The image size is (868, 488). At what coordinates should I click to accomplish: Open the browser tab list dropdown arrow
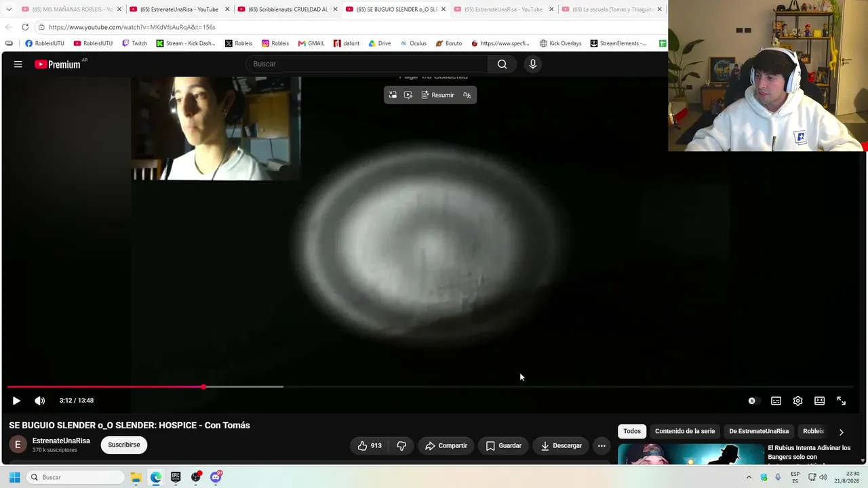click(x=9, y=9)
